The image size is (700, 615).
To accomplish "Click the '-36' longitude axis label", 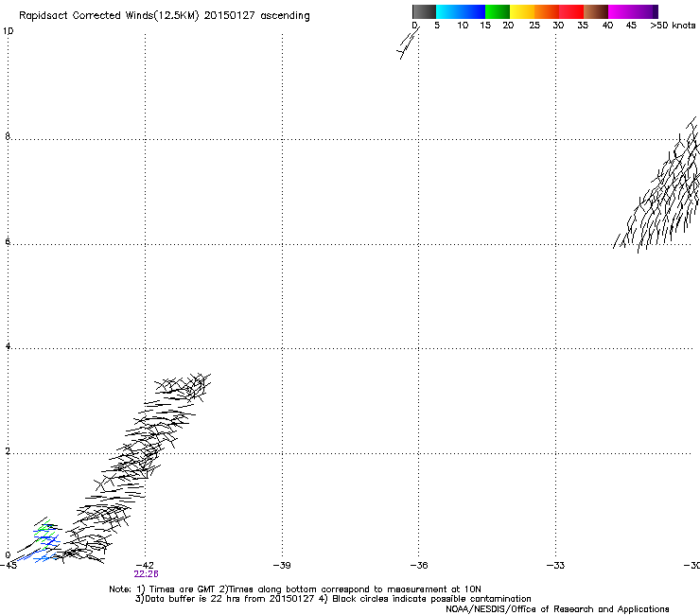I will pos(419,565).
